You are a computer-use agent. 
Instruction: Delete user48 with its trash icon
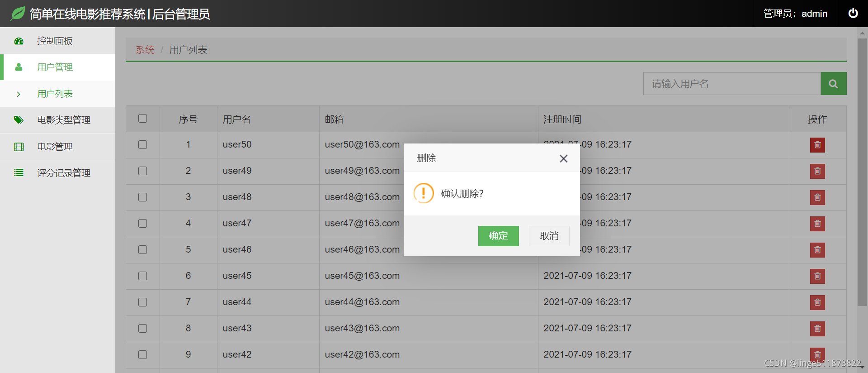(x=817, y=197)
